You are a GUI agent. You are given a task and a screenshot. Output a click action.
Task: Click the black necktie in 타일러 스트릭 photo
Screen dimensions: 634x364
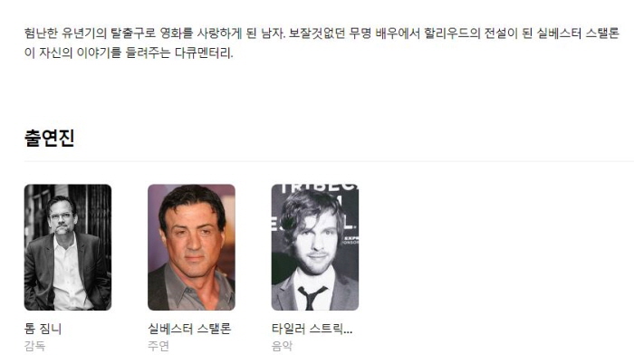tap(312, 297)
